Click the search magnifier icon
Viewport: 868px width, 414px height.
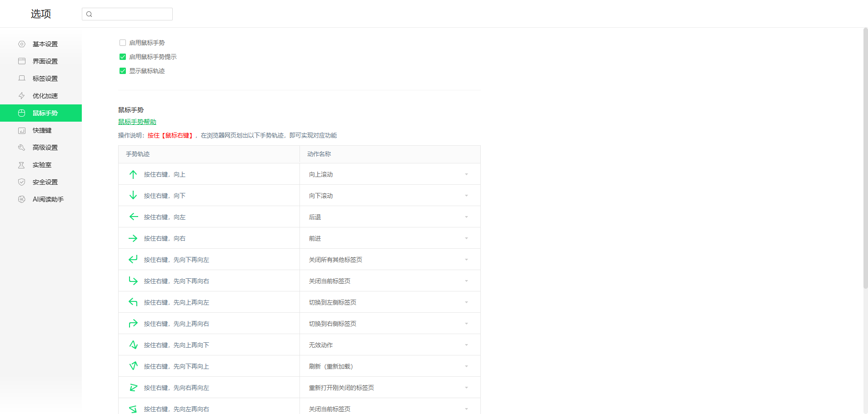pyautogui.click(x=89, y=14)
